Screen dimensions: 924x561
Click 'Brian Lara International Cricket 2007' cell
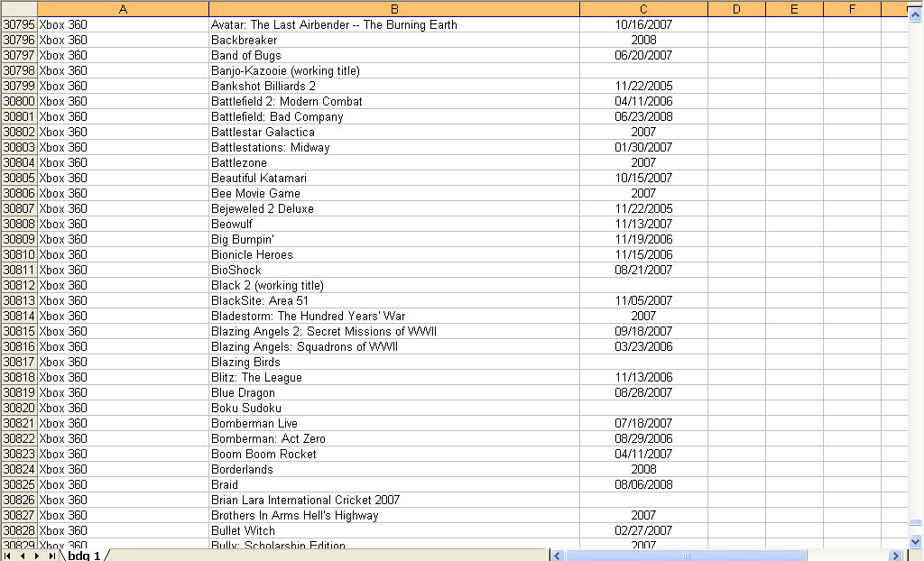click(x=394, y=500)
